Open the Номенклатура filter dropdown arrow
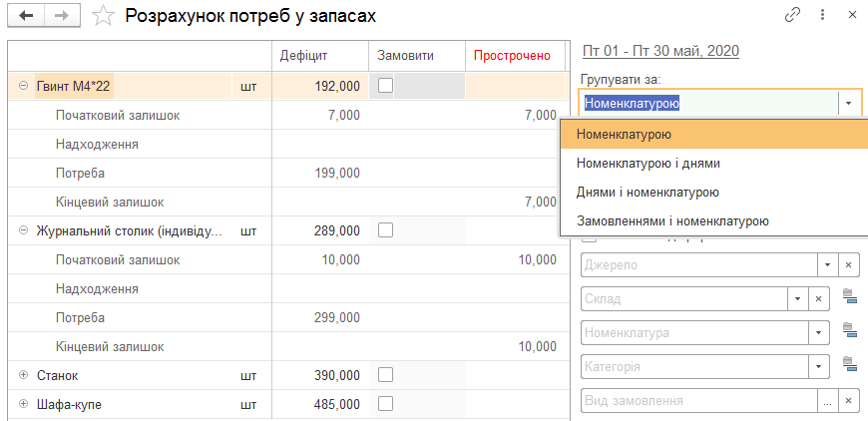The height and width of the screenshot is (421, 868). pyautogui.click(x=819, y=333)
